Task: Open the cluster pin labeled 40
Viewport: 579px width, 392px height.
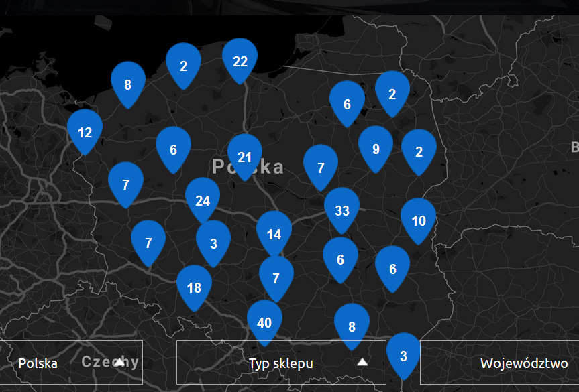Action: (x=264, y=322)
